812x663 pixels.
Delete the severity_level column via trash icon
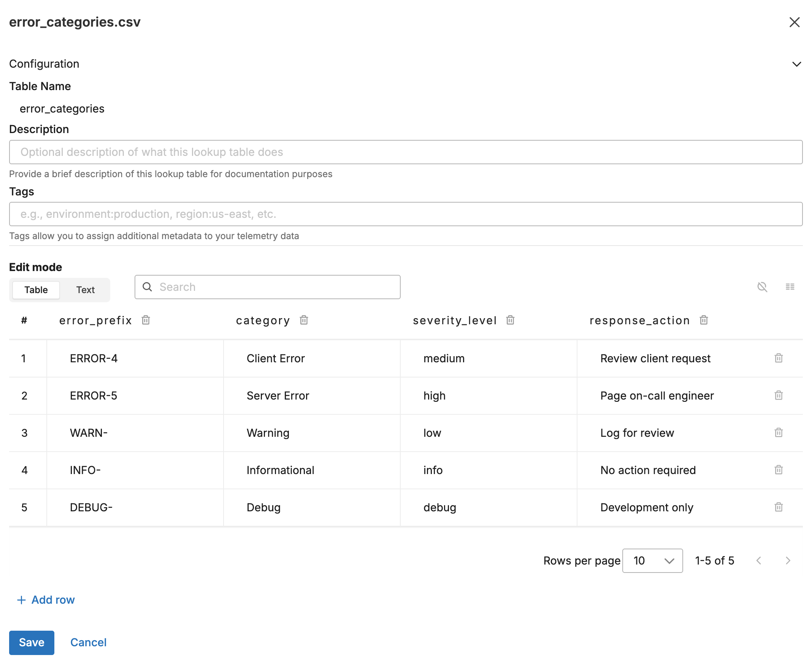click(x=510, y=320)
